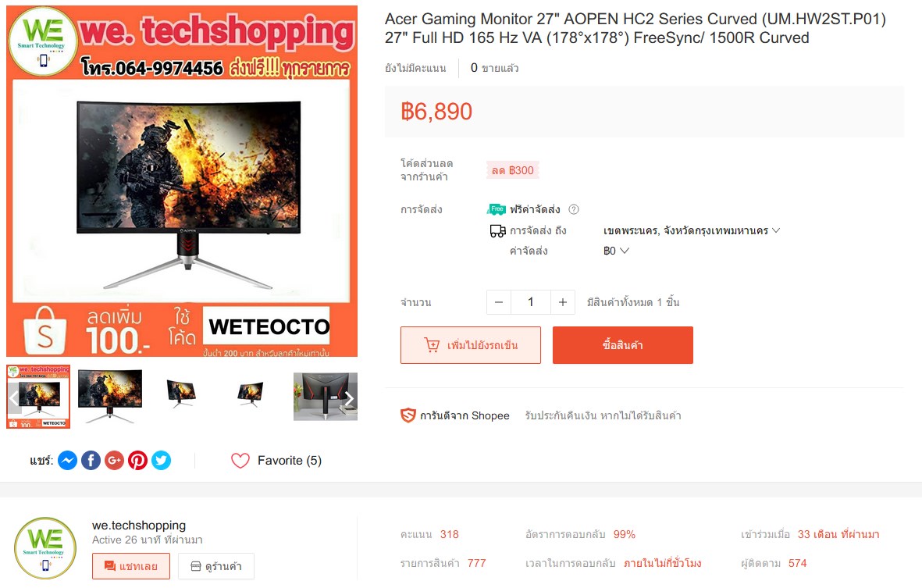Share product on Facebook
Screen dimensions: 922x588
coord(91,461)
